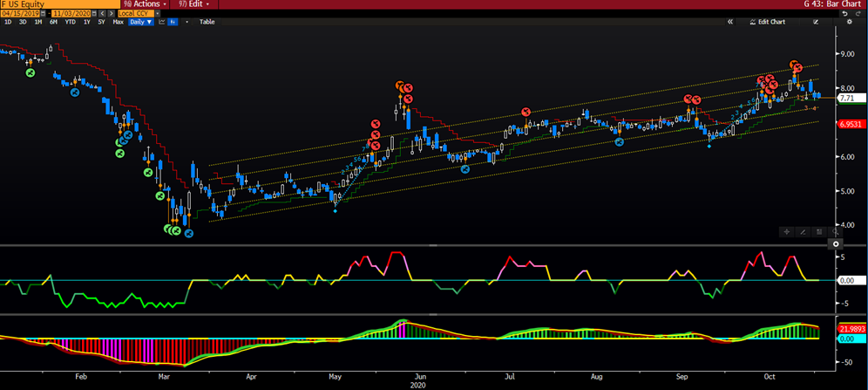Click the 9.00 price axis label
Viewport: 868px width, 390px height.
point(848,54)
